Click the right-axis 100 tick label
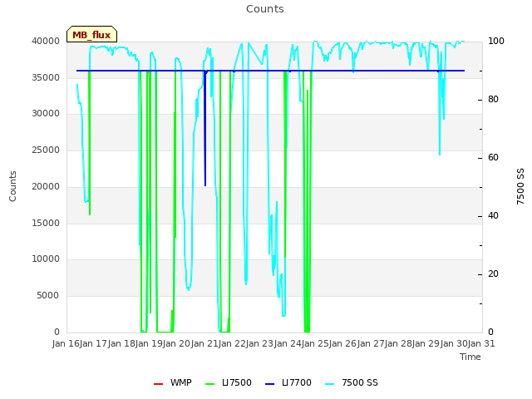This screenshot has width=532, height=399. [496, 41]
